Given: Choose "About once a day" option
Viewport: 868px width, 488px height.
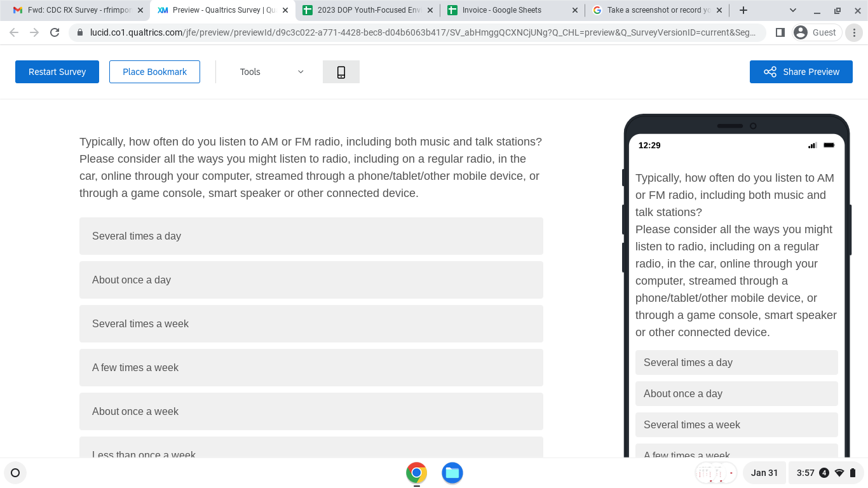Looking at the screenshot, I should coord(311,280).
